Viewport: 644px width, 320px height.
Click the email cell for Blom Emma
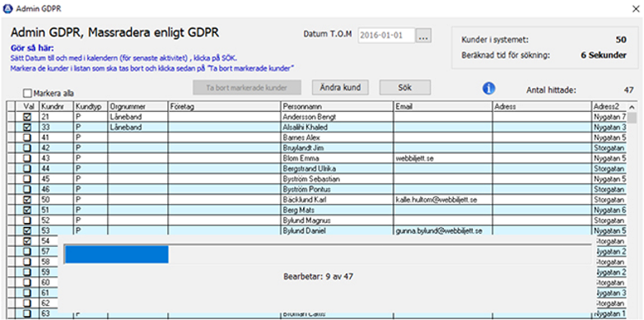point(443,158)
